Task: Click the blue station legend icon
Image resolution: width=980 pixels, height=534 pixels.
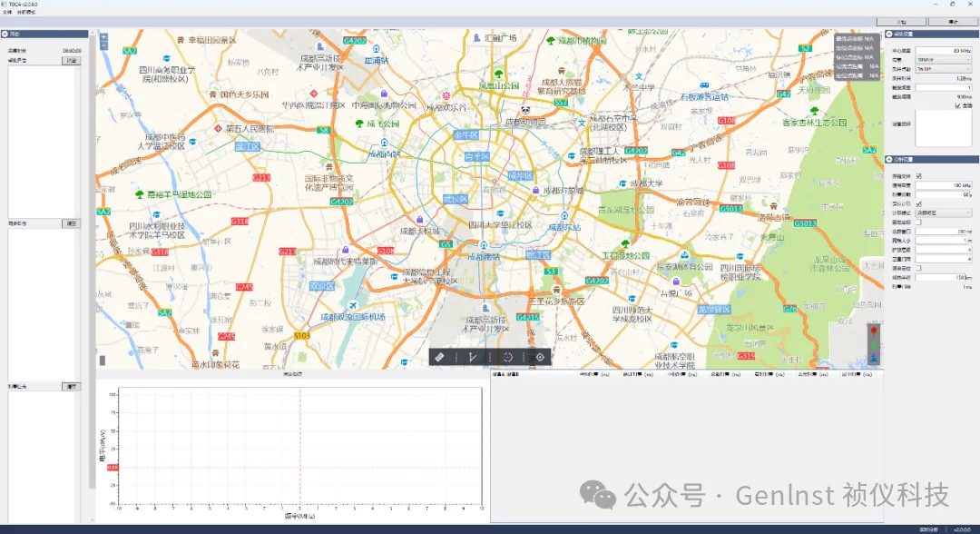Action: click(874, 358)
